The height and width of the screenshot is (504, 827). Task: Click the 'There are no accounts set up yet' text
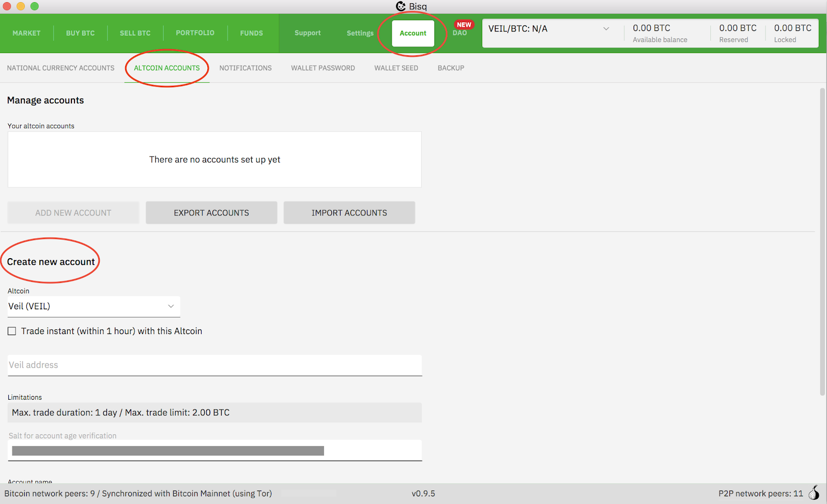coord(215,160)
